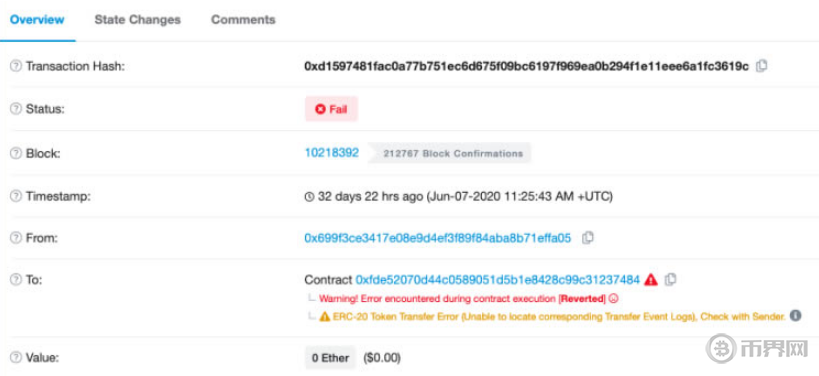
Task: Click help icon next to Status
Action: tap(16, 109)
